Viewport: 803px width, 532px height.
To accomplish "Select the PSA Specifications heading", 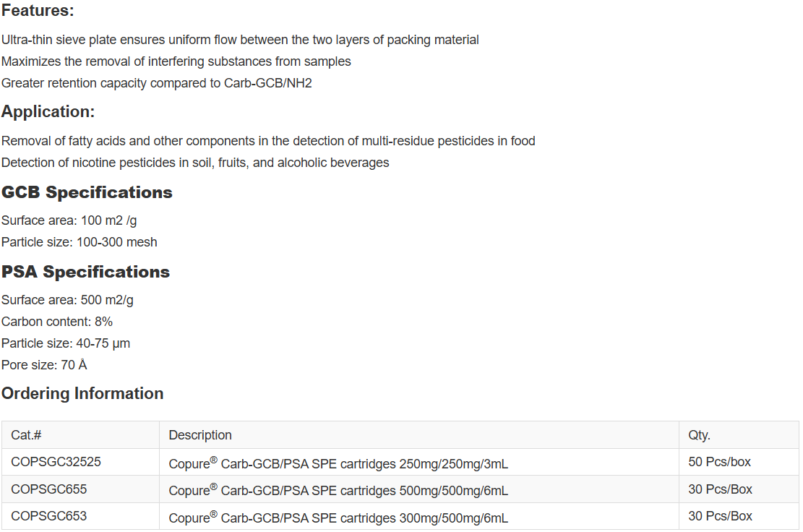I will [85, 272].
